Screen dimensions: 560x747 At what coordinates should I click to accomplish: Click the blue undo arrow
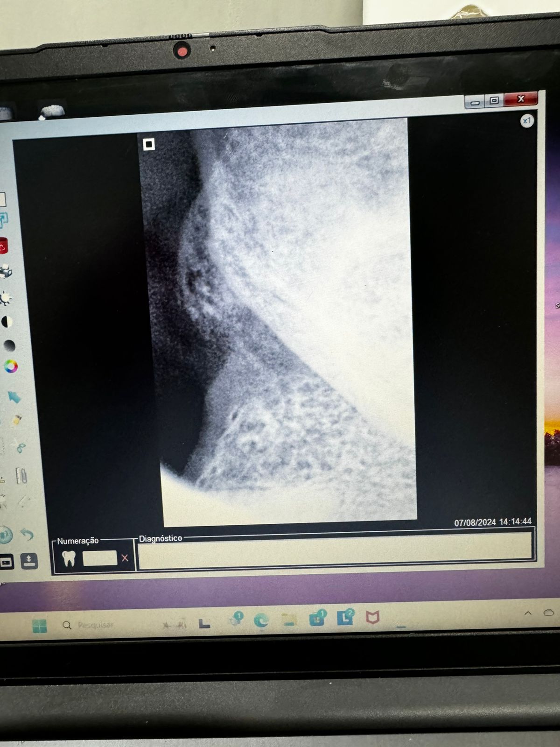click(27, 535)
